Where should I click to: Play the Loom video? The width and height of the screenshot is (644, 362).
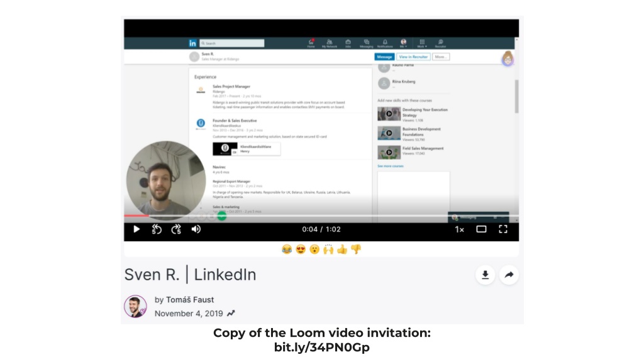(136, 229)
